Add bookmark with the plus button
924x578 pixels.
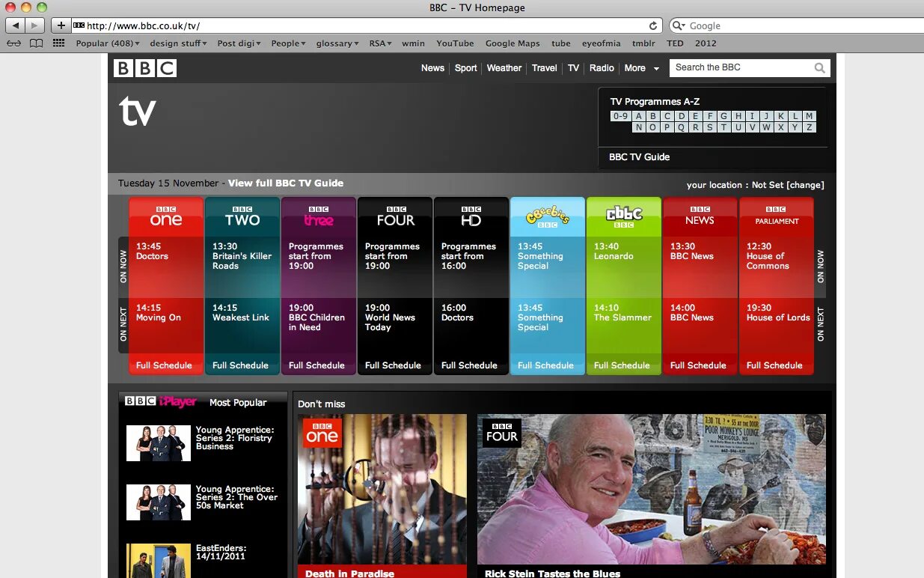click(61, 25)
